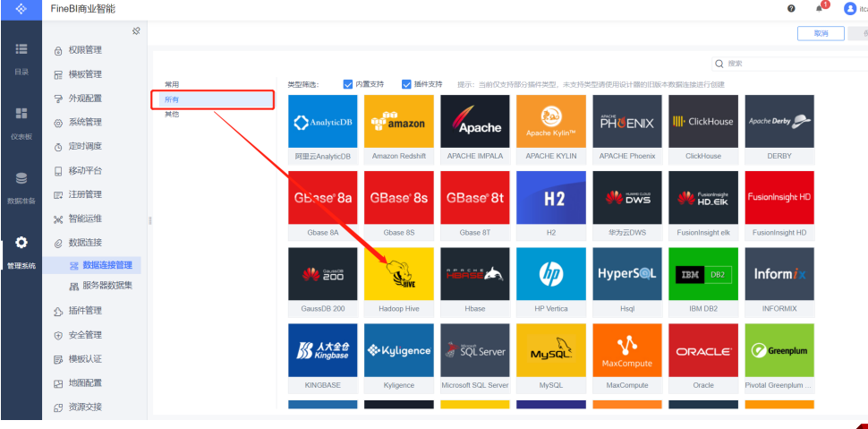Screen dimensions: 868x429
Task: Click the user avatar icon
Action: click(x=850, y=9)
